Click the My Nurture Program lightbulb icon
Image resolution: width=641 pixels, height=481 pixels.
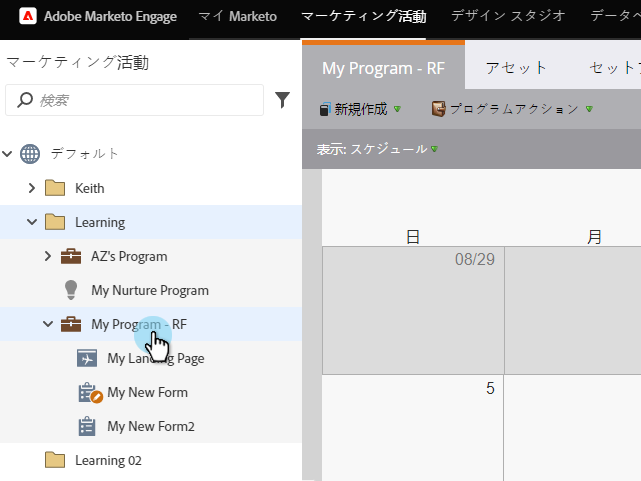tap(71, 290)
